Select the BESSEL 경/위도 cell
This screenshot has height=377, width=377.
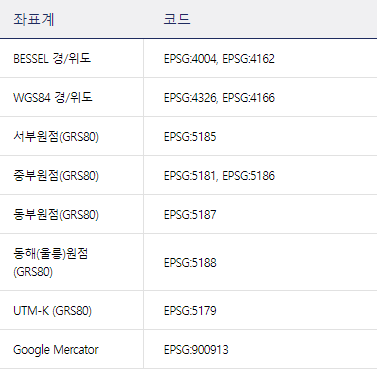[x=72, y=58]
